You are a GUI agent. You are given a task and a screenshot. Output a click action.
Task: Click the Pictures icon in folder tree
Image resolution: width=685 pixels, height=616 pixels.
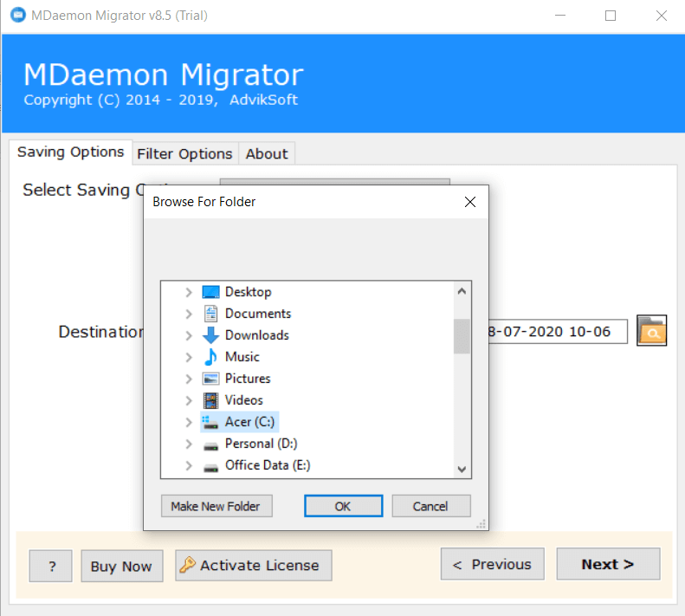[210, 379]
